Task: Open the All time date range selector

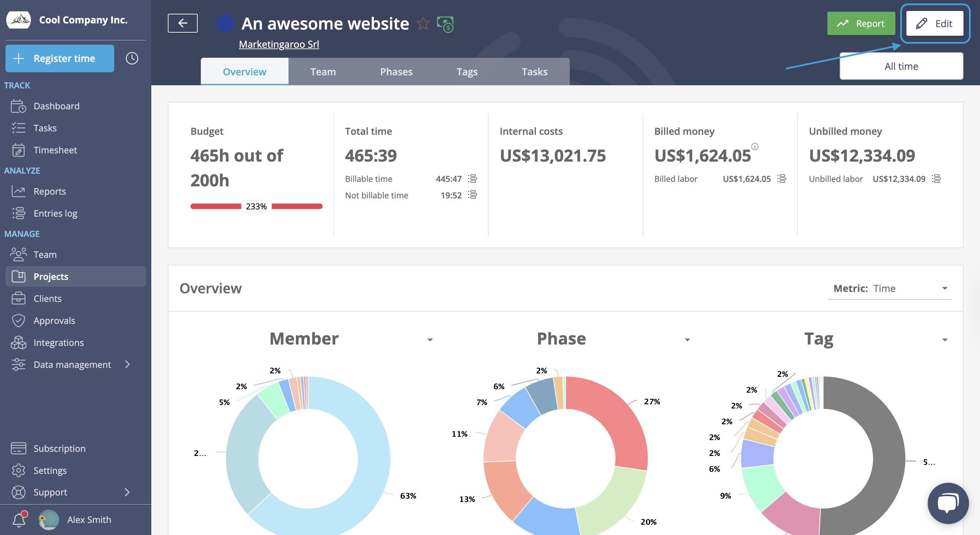Action: click(901, 66)
